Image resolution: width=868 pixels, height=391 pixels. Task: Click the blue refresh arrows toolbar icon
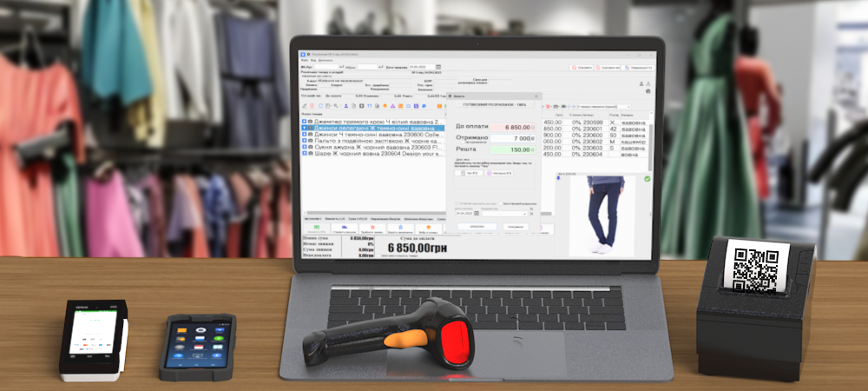pyautogui.click(x=320, y=106)
